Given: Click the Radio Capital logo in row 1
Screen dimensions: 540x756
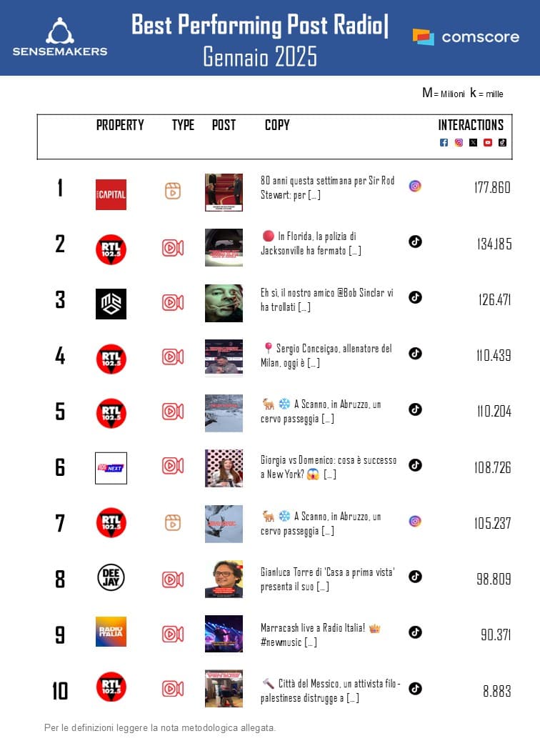Looking at the screenshot, I should pyautogui.click(x=111, y=194).
